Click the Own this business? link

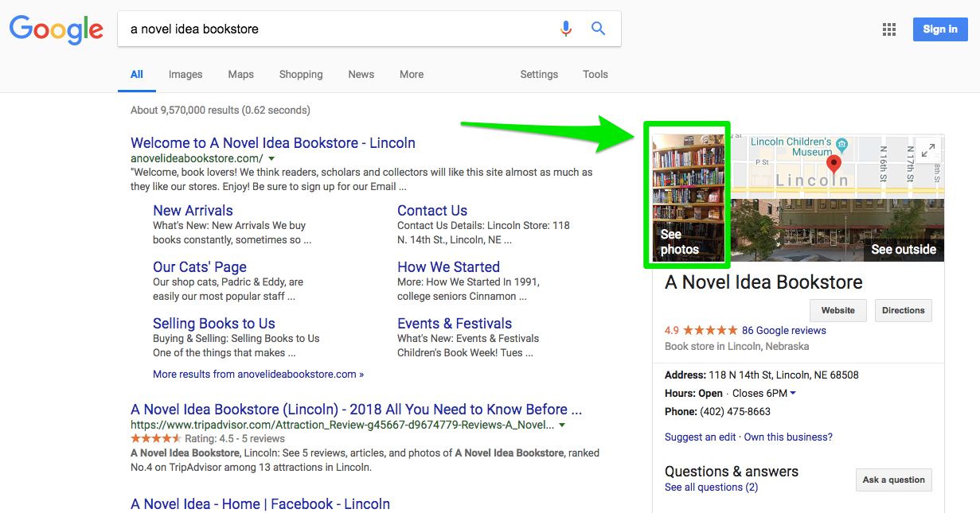coord(788,437)
